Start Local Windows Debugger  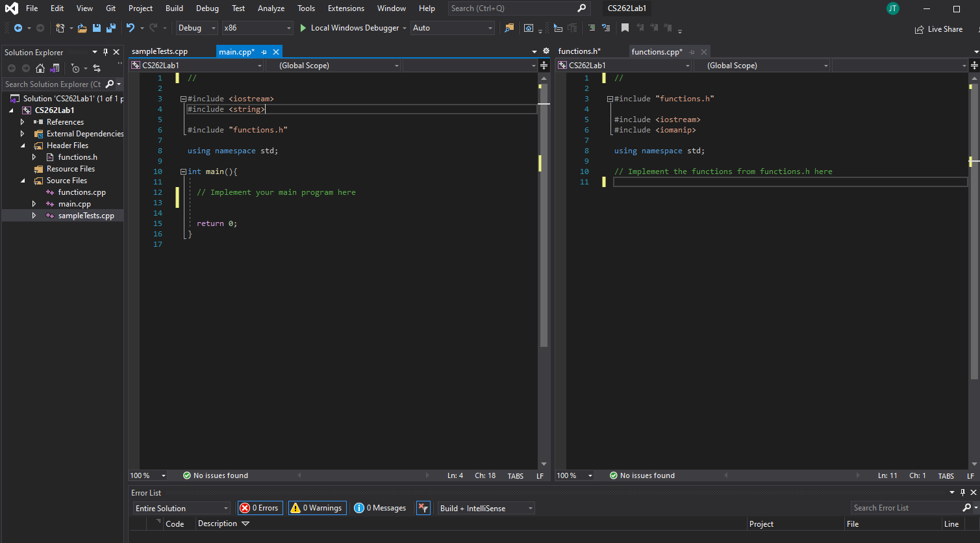349,28
